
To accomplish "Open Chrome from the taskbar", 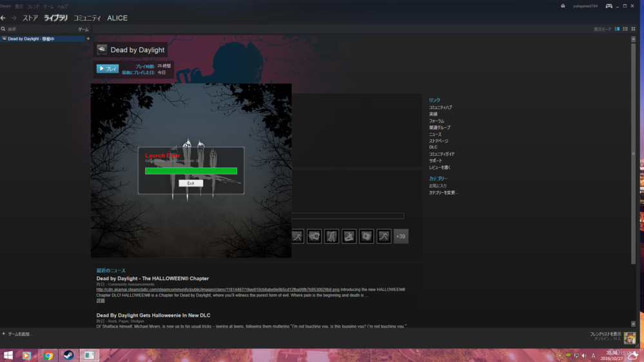I will [x=48, y=356].
